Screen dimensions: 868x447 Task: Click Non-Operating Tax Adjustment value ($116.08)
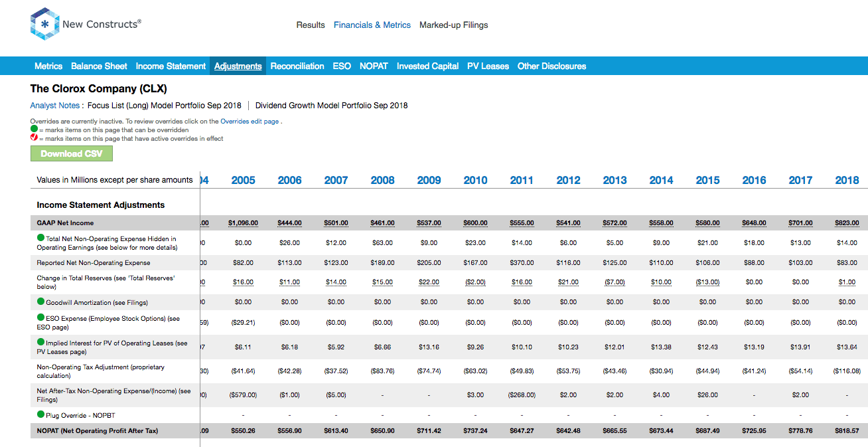847,371
